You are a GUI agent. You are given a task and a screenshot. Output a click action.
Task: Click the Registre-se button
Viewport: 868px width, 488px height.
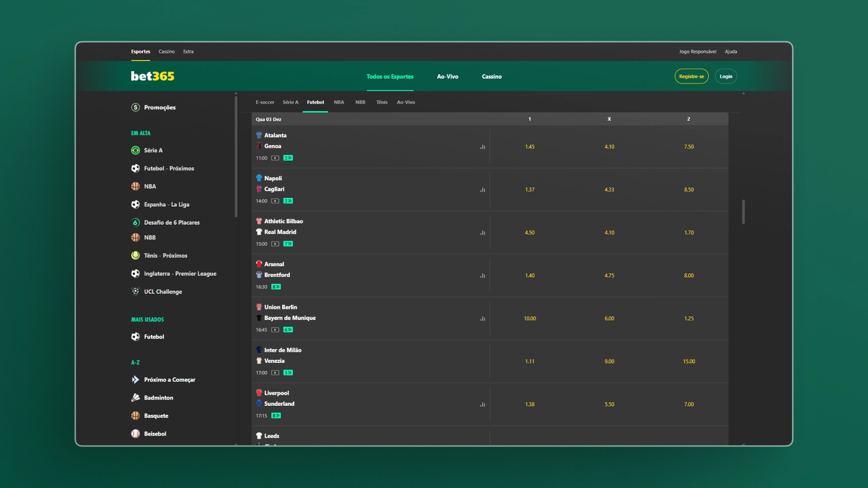click(x=691, y=76)
